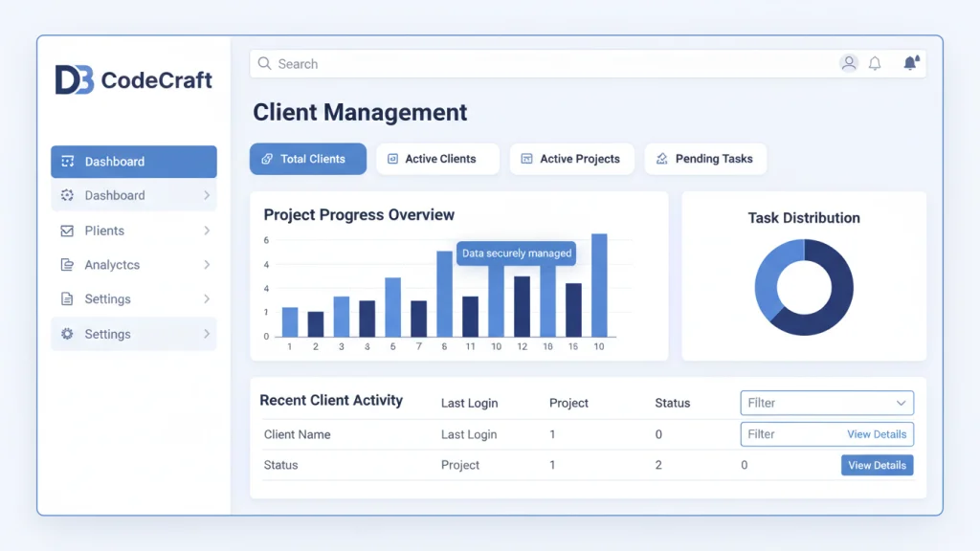980x551 pixels.
Task: Click the DB CodeCraft logo
Action: [x=134, y=80]
